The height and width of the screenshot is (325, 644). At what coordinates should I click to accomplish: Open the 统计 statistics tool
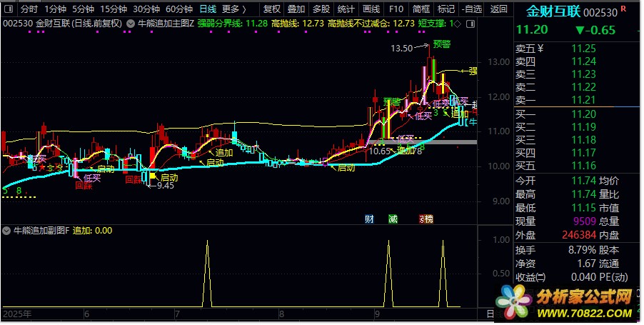346,9
